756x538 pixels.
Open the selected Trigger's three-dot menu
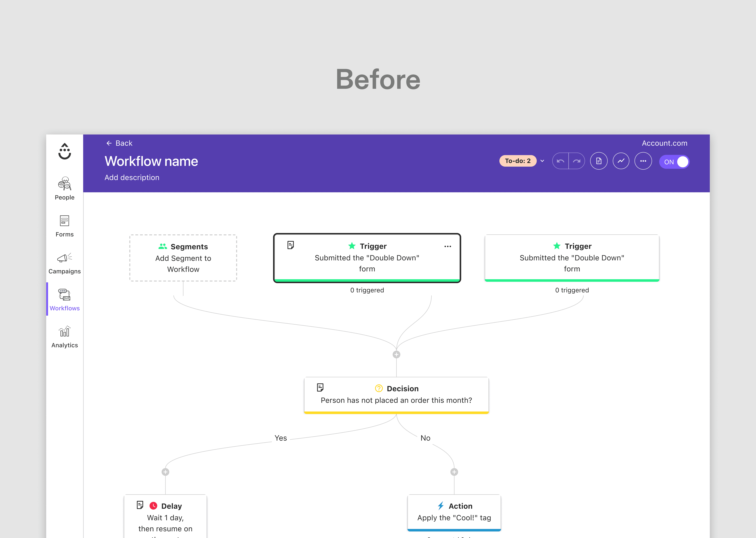pyautogui.click(x=448, y=246)
